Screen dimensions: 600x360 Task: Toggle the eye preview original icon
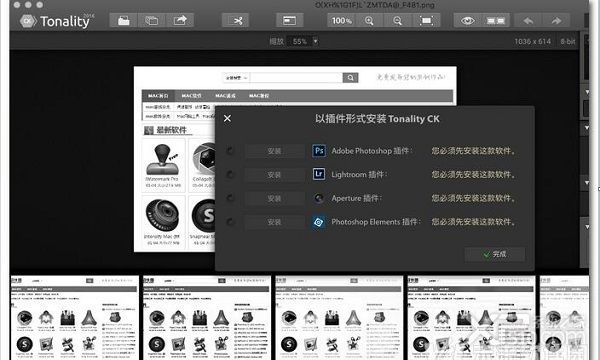click(x=467, y=21)
